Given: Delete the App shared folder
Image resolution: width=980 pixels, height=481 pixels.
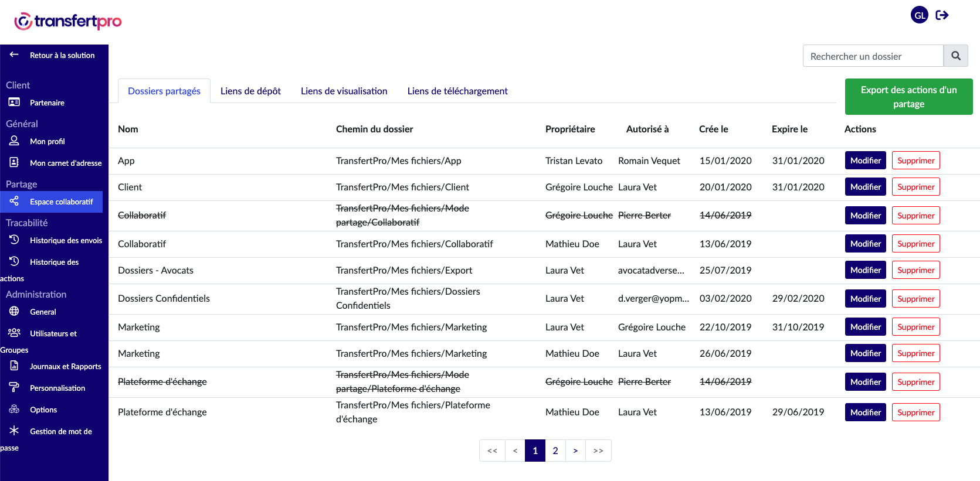Looking at the screenshot, I should [915, 161].
